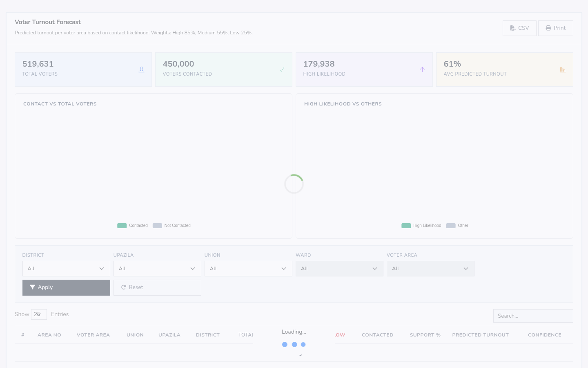Screen dimensions: 588x368
Task: Open the District dropdown
Action: [x=66, y=269]
